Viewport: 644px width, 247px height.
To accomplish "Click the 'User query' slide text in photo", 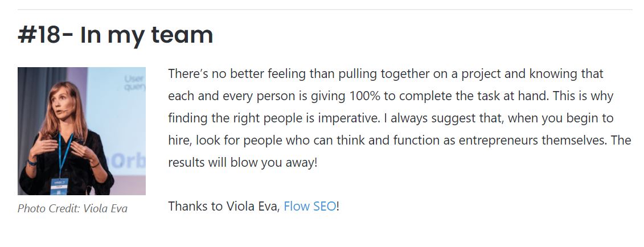I will point(135,84).
